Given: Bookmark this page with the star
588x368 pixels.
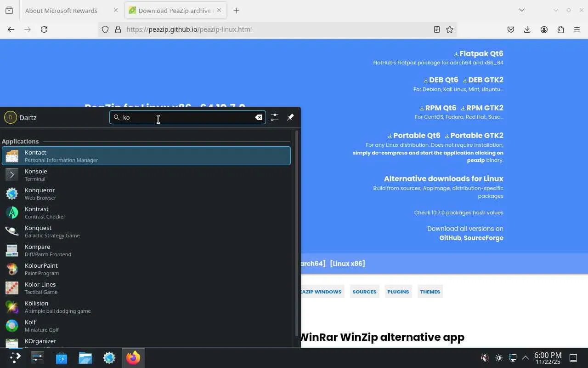Looking at the screenshot, I should [x=450, y=29].
